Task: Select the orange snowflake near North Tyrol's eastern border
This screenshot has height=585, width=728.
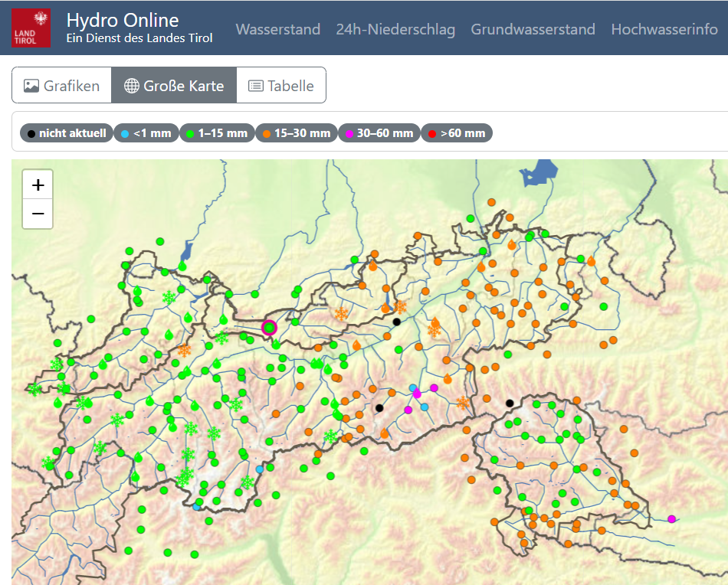Action: [463, 402]
